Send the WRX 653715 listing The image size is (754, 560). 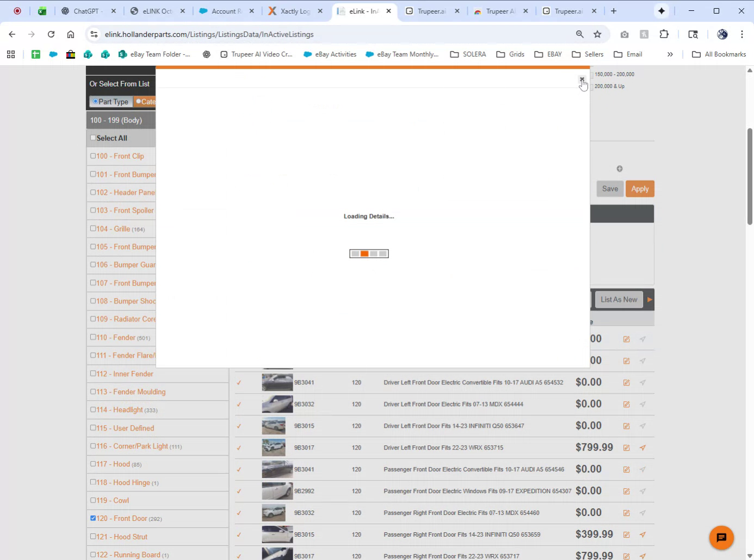[642, 447]
